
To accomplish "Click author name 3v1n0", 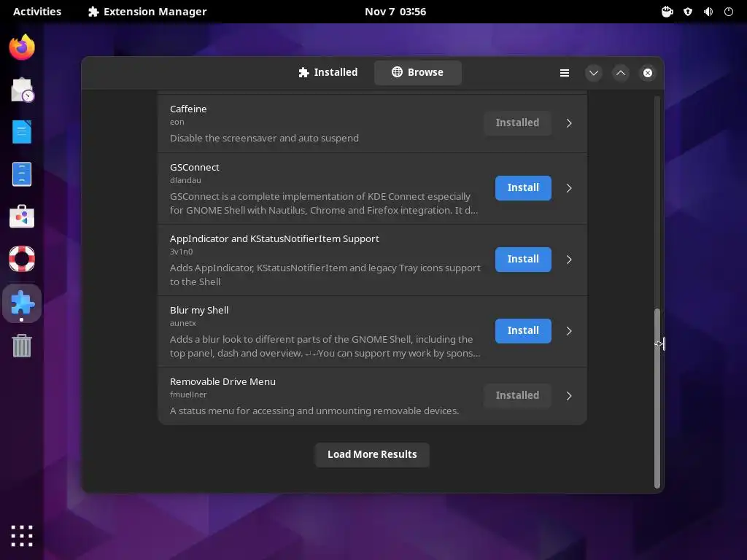I will pyautogui.click(x=181, y=252).
